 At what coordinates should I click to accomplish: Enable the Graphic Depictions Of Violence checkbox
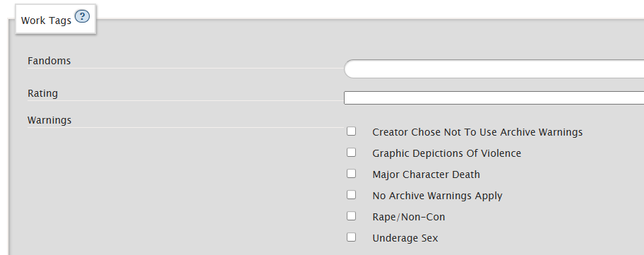click(x=351, y=153)
